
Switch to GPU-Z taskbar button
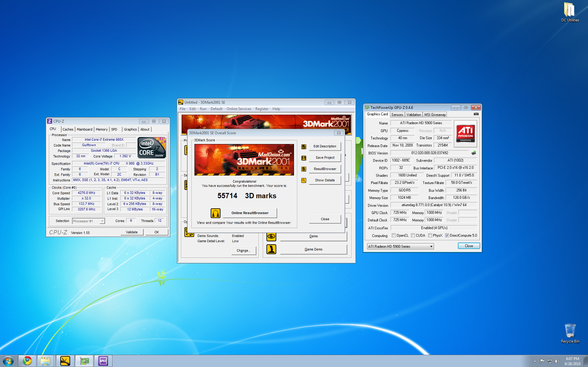(84, 361)
